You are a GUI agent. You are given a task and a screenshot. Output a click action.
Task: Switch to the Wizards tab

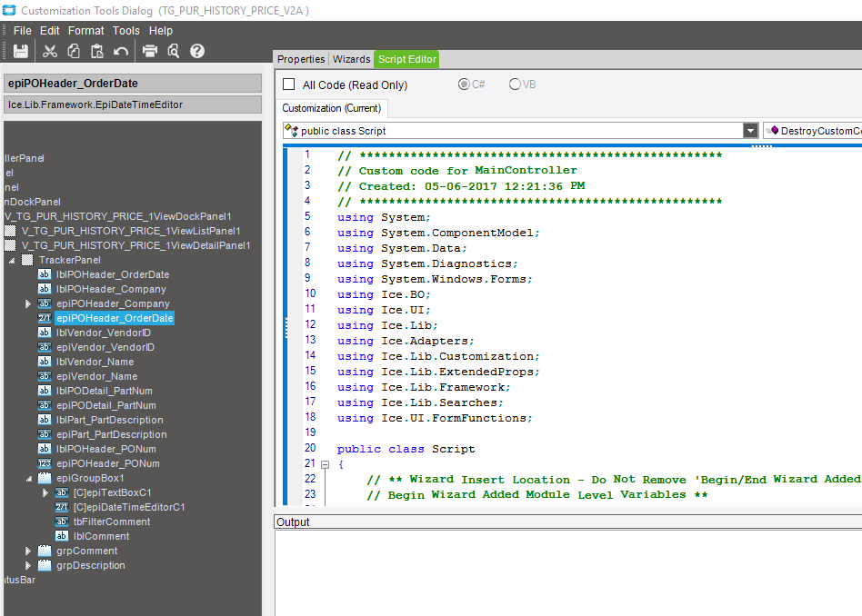[x=351, y=59]
